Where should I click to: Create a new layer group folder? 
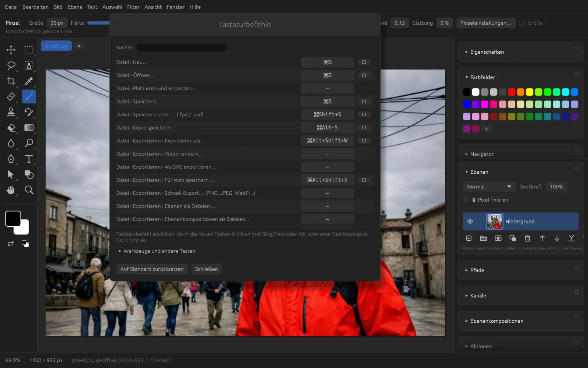coord(483,238)
